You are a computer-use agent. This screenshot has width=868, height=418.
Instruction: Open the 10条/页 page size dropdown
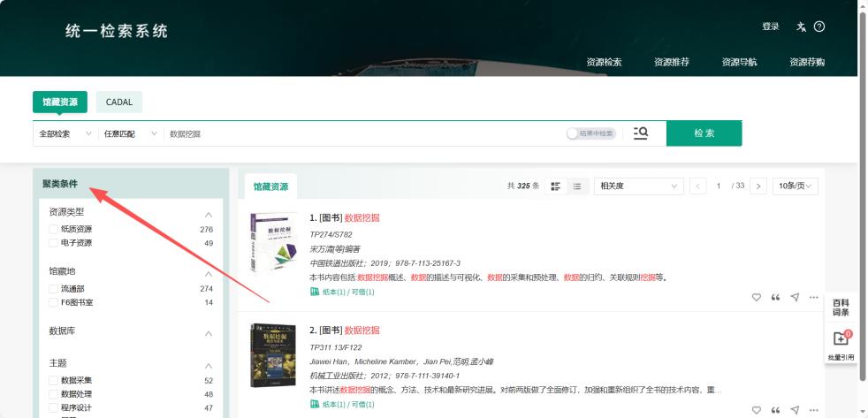point(796,186)
